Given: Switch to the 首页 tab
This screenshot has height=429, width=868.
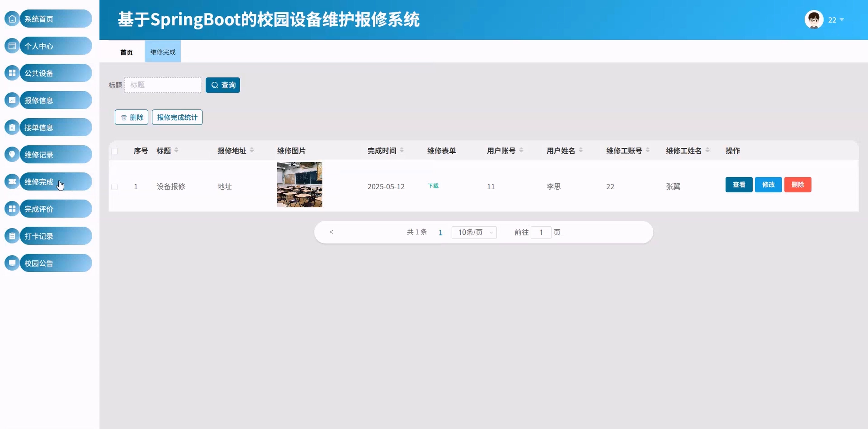Looking at the screenshot, I should point(127,52).
